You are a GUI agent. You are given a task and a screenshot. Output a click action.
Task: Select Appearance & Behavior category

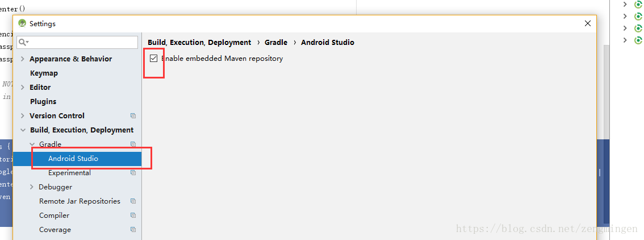pyautogui.click(x=70, y=59)
